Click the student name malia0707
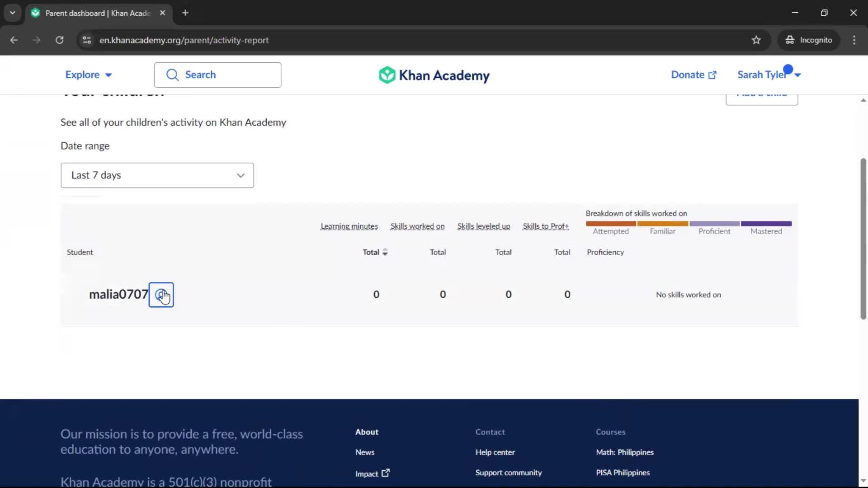The width and height of the screenshot is (868, 488). pyautogui.click(x=118, y=295)
